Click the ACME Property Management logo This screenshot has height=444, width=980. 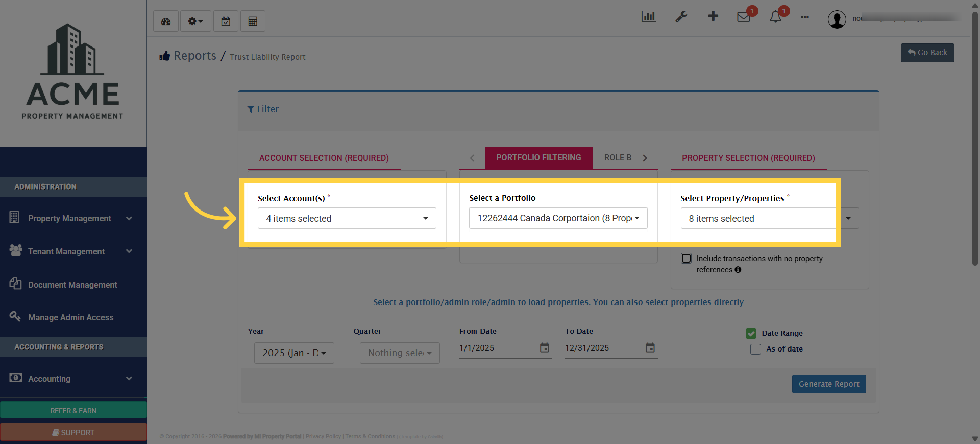[73, 72]
